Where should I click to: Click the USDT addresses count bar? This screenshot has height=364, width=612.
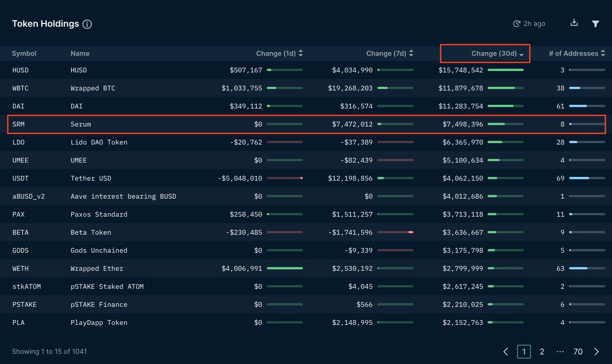(x=587, y=178)
